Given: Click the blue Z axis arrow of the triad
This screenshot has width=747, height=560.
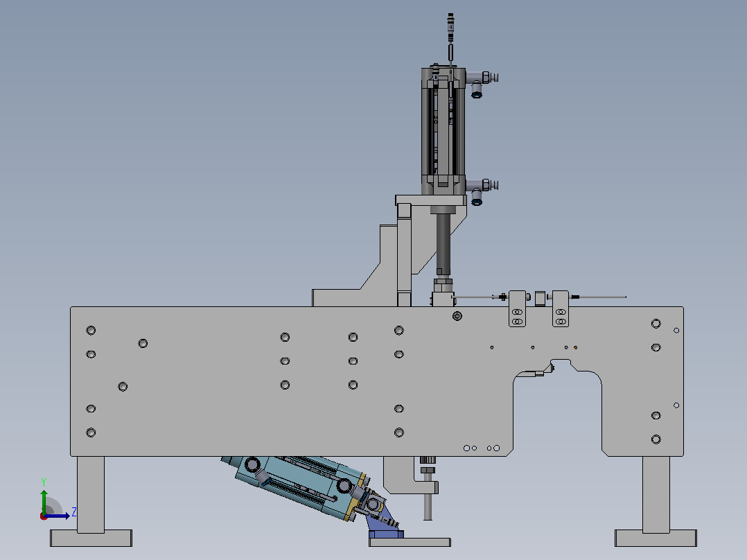Looking at the screenshot, I should tap(58, 516).
